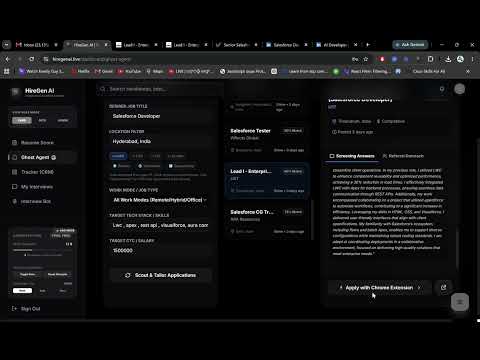480x360 pixels.
Task: Reload the page with browser refresh
Action: 32,59
